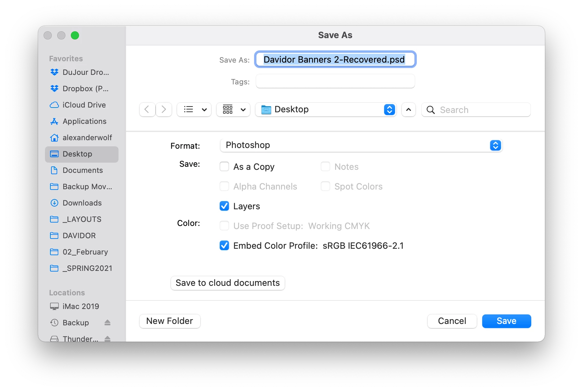Enable the As a Copy checkbox
Screen dimensions: 583x392
coord(224,166)
